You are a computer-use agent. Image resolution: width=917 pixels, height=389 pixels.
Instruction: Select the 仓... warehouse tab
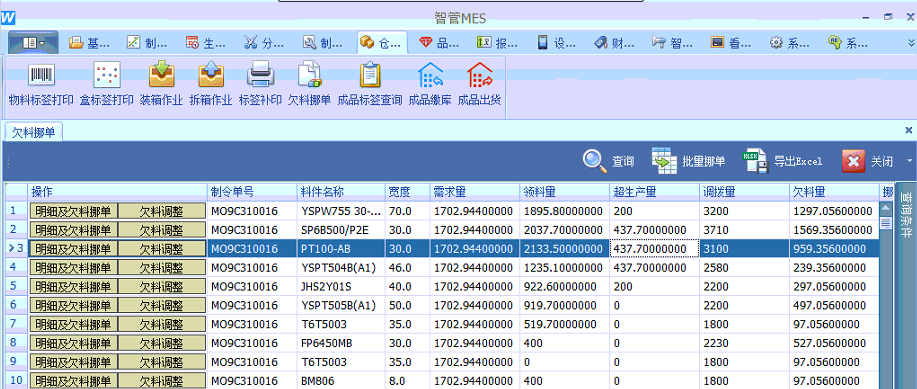click(382, 42)
